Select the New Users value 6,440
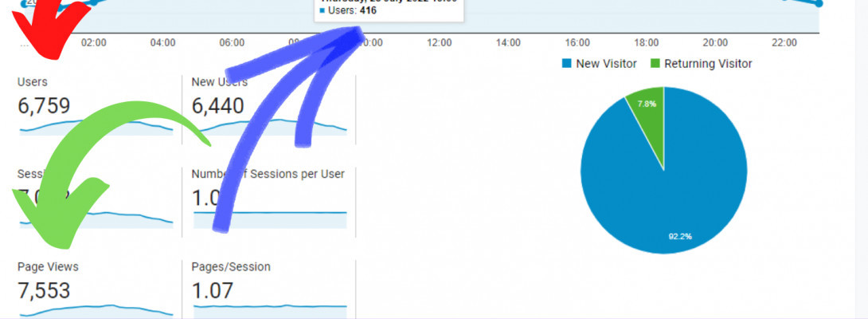 click(218, 105)
